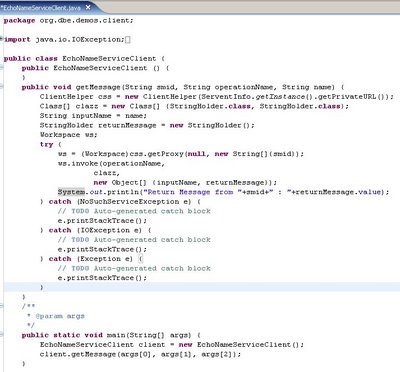Click the NoSuchServiceException catch clause
The image size is (400, 372).
(120, 202)
